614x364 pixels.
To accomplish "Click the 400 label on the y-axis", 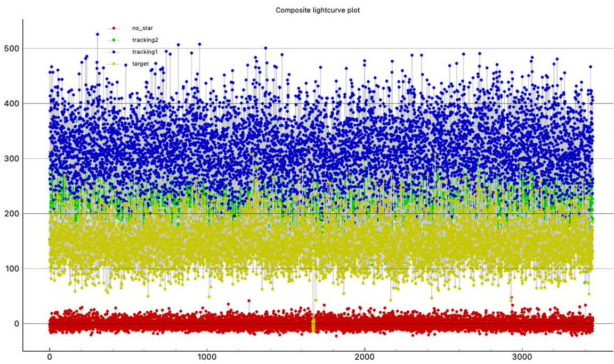I will click(x=10, y=103).
